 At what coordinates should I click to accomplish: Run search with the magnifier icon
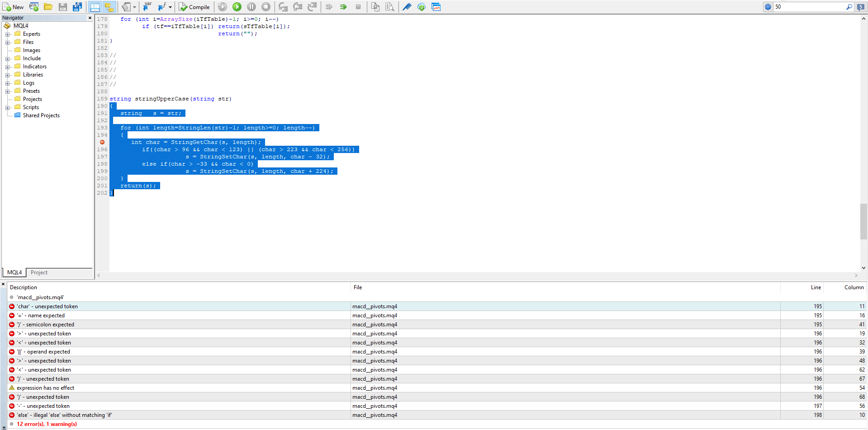click(849, 7)
